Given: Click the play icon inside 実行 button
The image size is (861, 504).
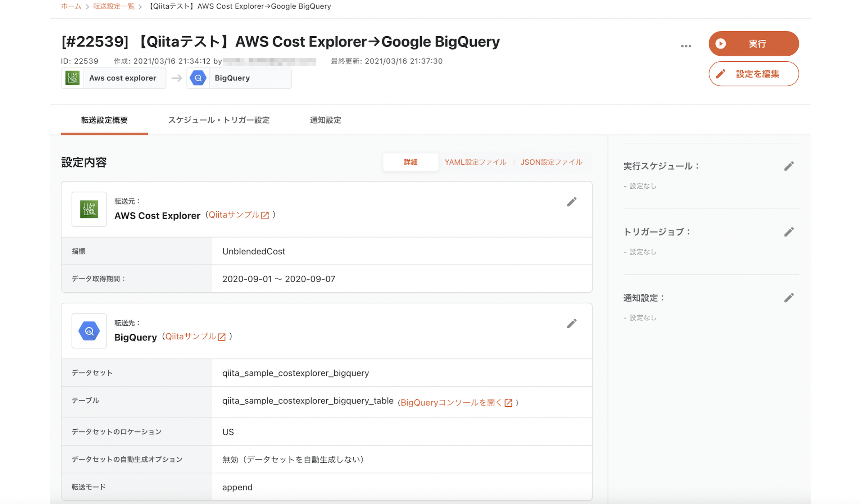Looking at the screenshot, I should coord(720,44).
